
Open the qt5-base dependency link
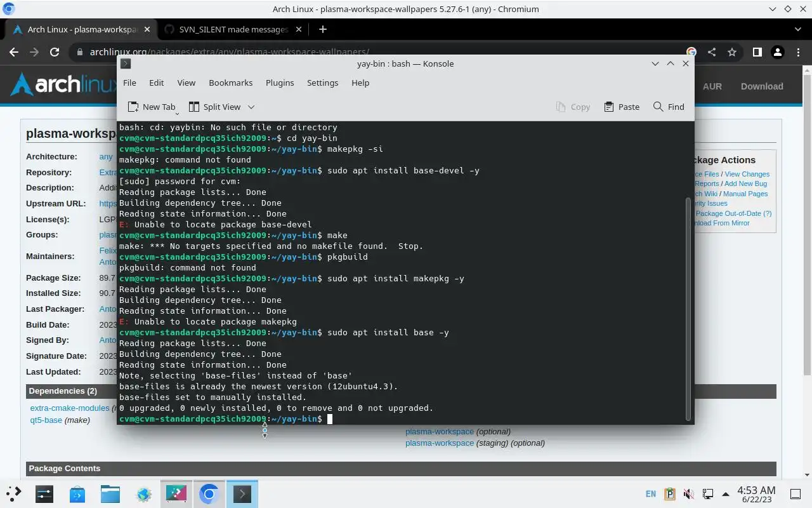46,420
